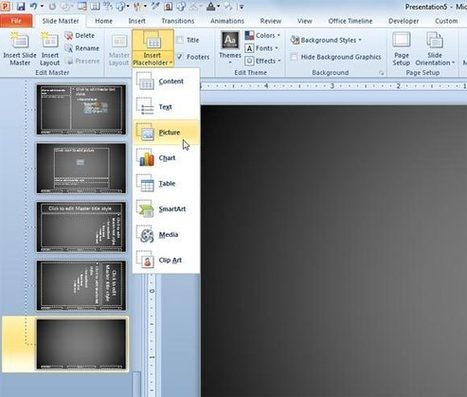Click the Rename button
The image size is (467, 397).
coord(82,48)
